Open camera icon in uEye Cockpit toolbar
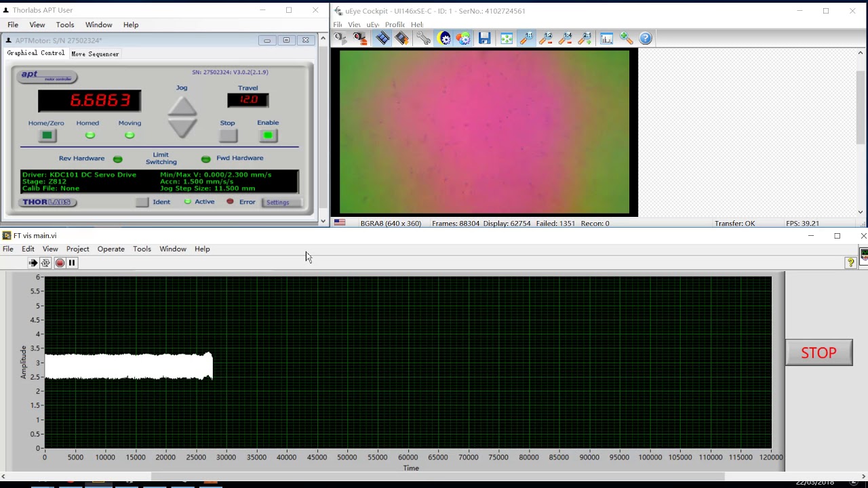This screenshot has height=488, width=868. pos(340,39)
